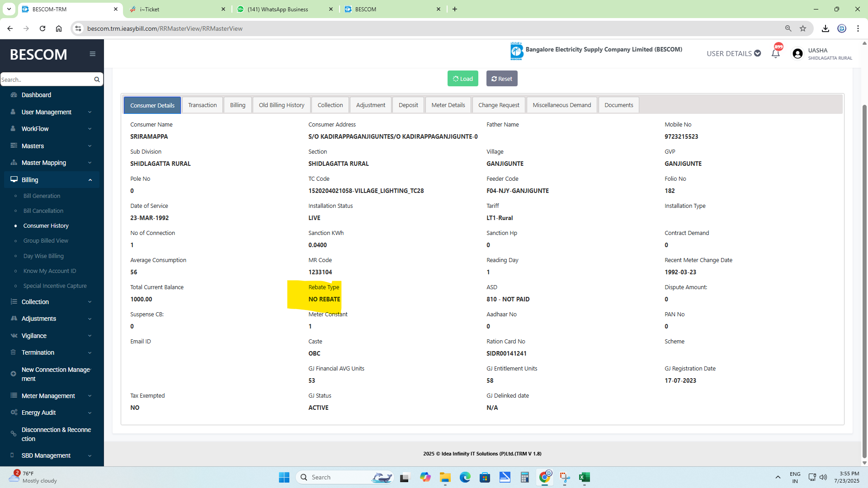
Task: Open Calculator from the taskbar
Action: click(524, 477)
